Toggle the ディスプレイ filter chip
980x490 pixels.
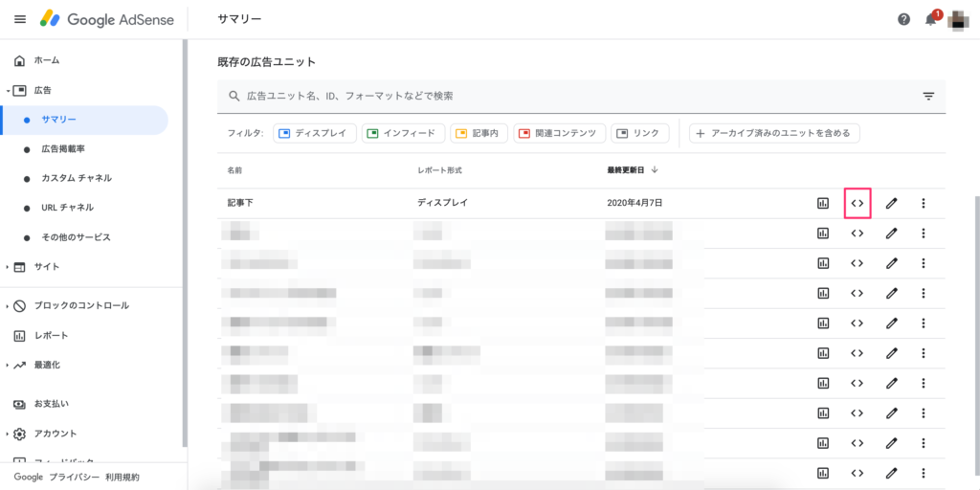315,133
